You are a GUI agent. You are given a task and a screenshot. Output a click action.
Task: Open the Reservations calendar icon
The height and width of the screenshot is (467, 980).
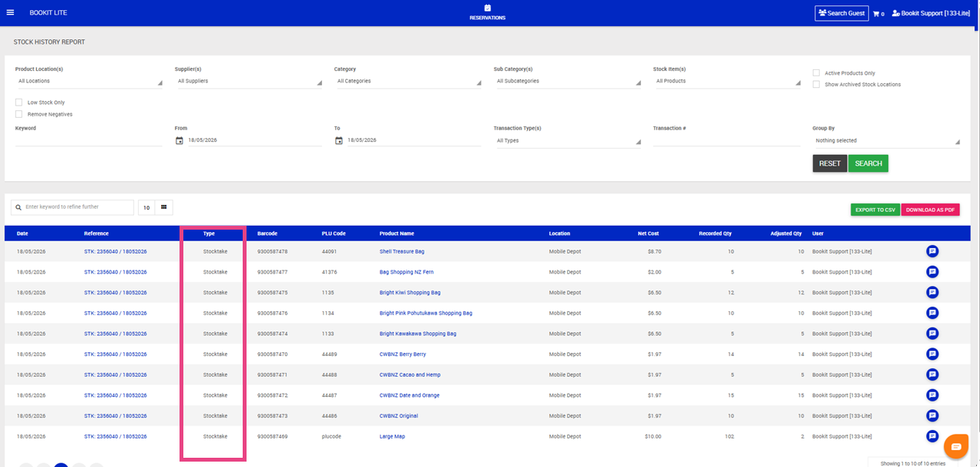coord(488,8)
